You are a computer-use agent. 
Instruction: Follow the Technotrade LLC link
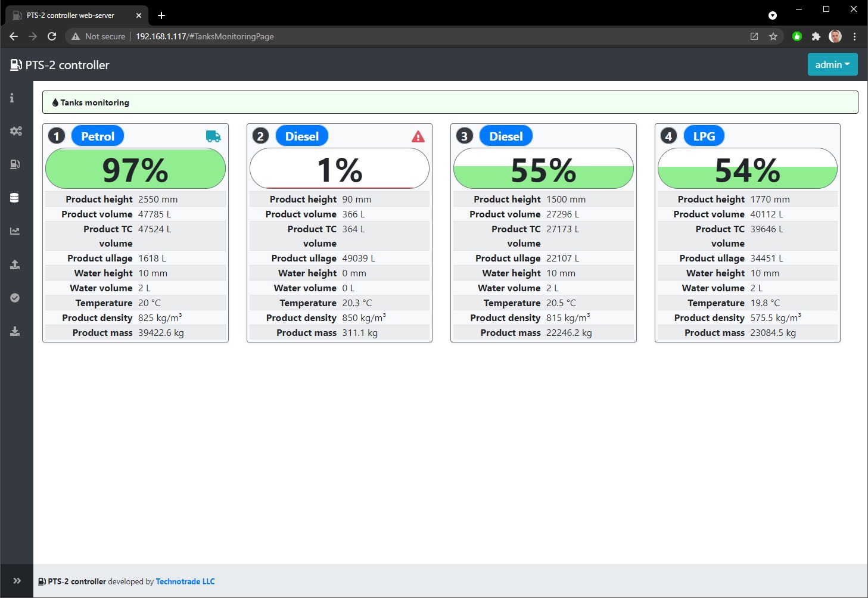(185, 581)
